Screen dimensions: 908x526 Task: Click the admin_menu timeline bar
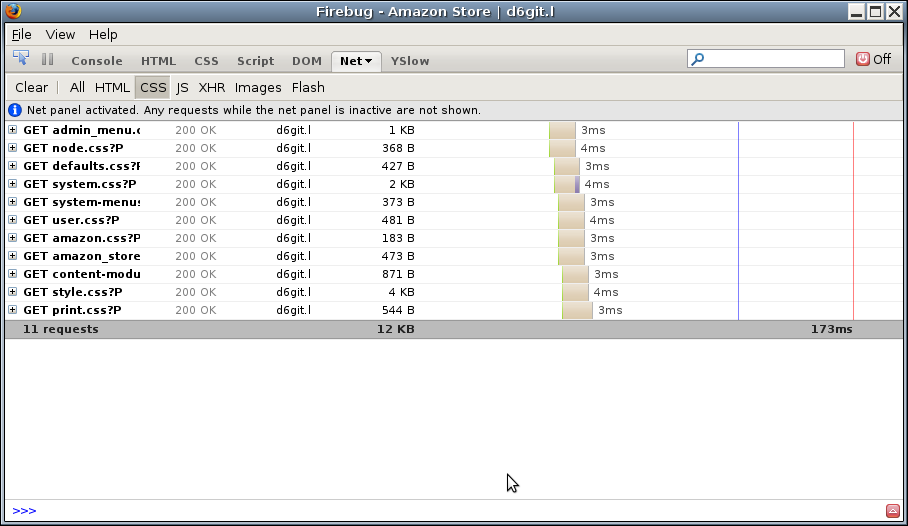coord(562,130)
